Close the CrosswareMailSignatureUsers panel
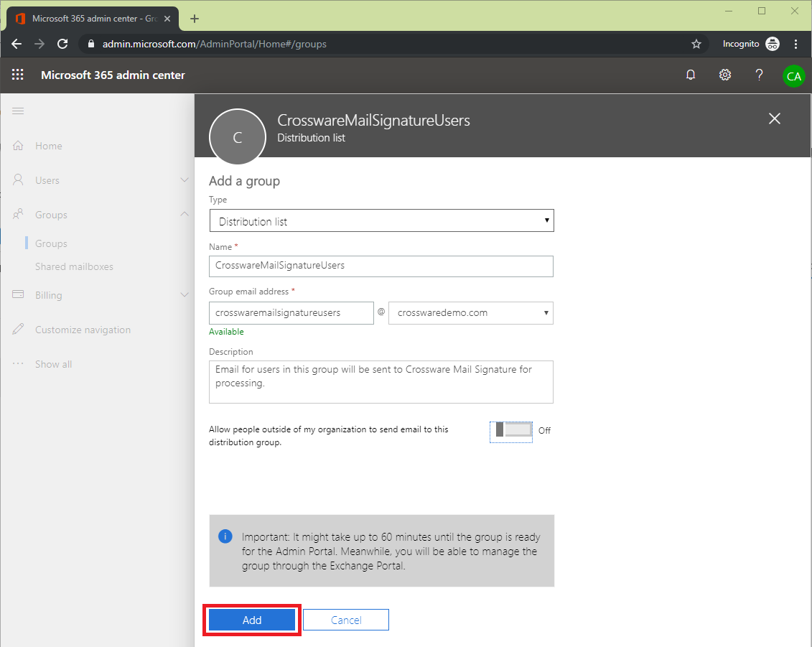Image resolution: width=812 pixels, height=647 pixels. click(x=774, y=118)
